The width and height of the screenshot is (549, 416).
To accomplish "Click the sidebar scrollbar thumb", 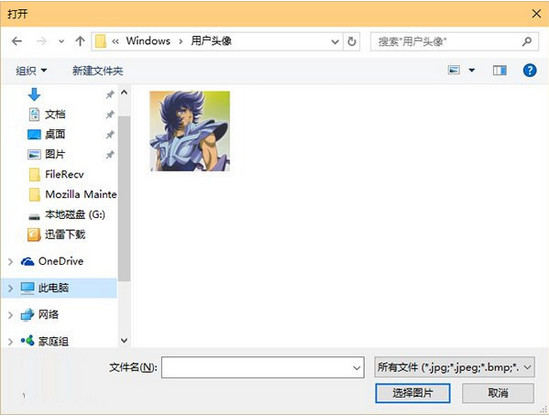I will click(124, 199).
